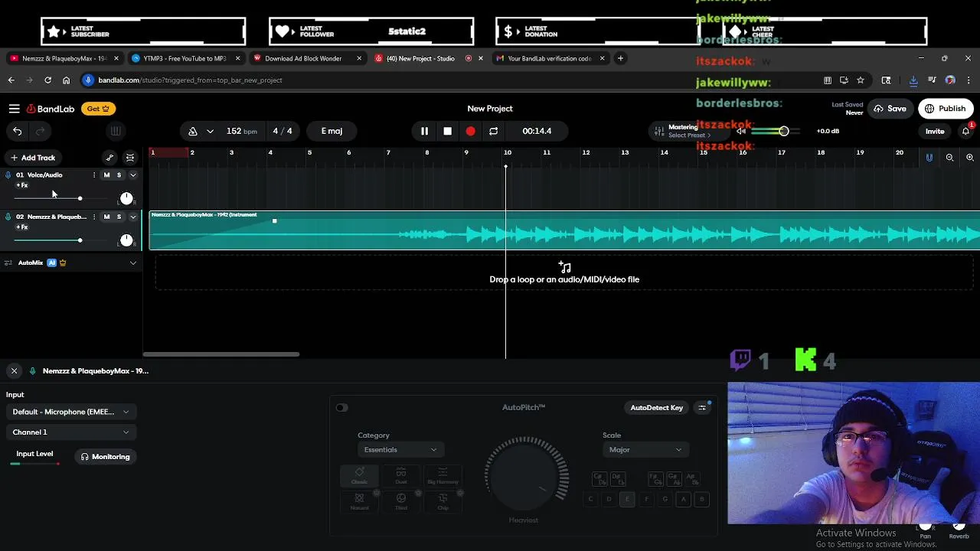Expand the AutoMix section

[x=132, y=262]
